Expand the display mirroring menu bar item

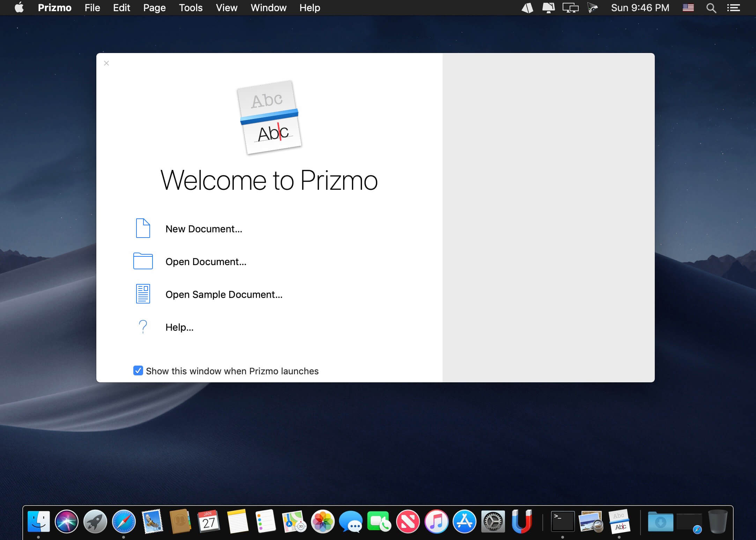pyautogui.click(x=570, y=8)
